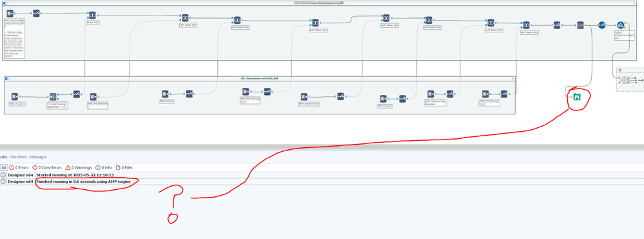Image resolution: width=644 pixels, height=239 pixels.
Task: Click the Messages link in the Results header
Action: 38,157
